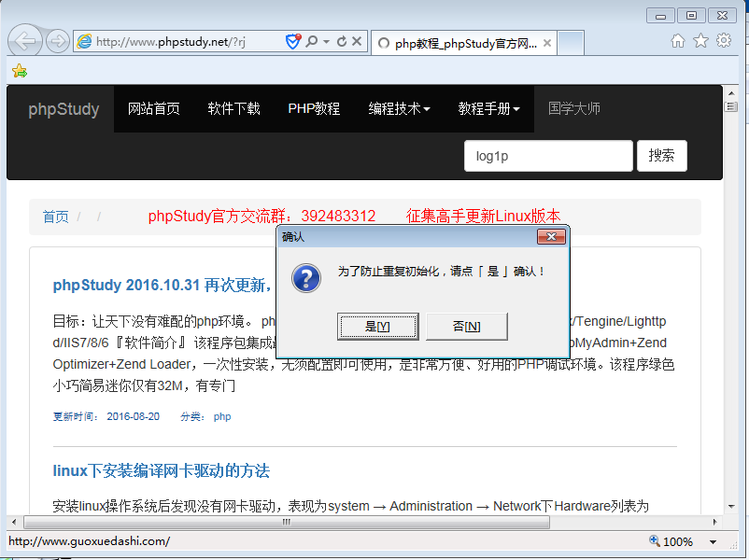The image size is (749, 560).
Task: Click the 更新时间 2016-08-20 text
Action: point(106,416)
